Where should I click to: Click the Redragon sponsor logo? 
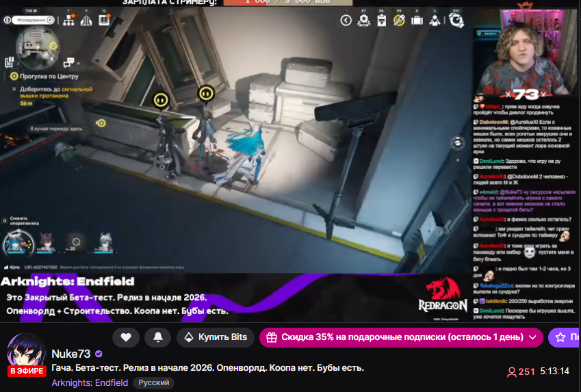[443, 295]
